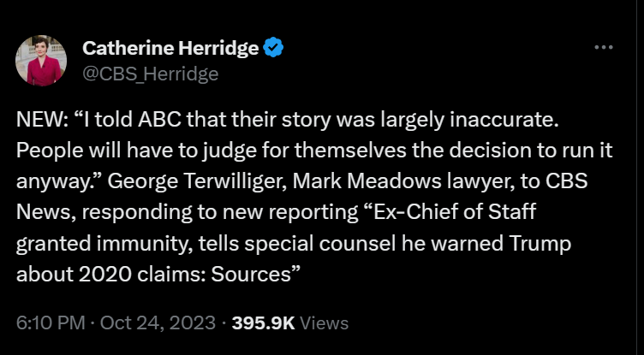Open the tweet's more options (three dots)
Screen dimensions: 644x355
click(x=604, y=48)
